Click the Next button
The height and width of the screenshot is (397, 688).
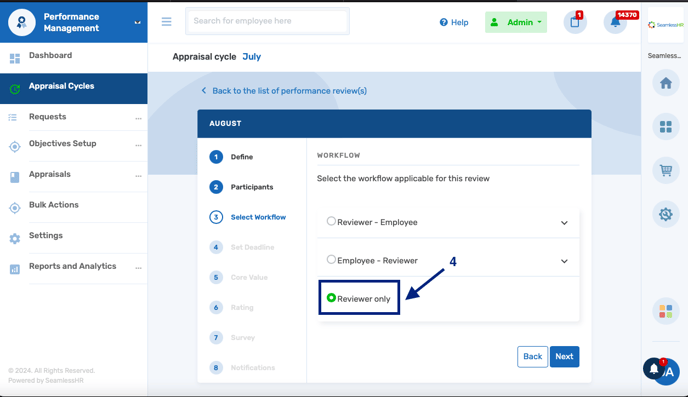coord(564,357)
